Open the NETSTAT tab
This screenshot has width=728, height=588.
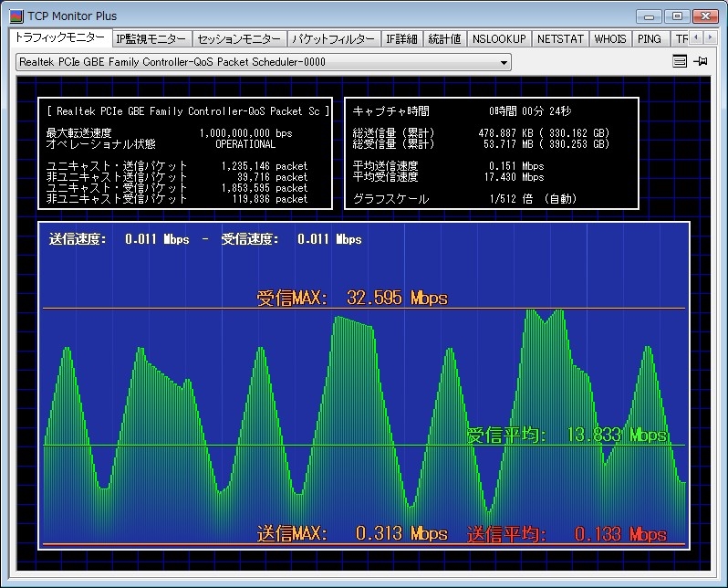560,39
